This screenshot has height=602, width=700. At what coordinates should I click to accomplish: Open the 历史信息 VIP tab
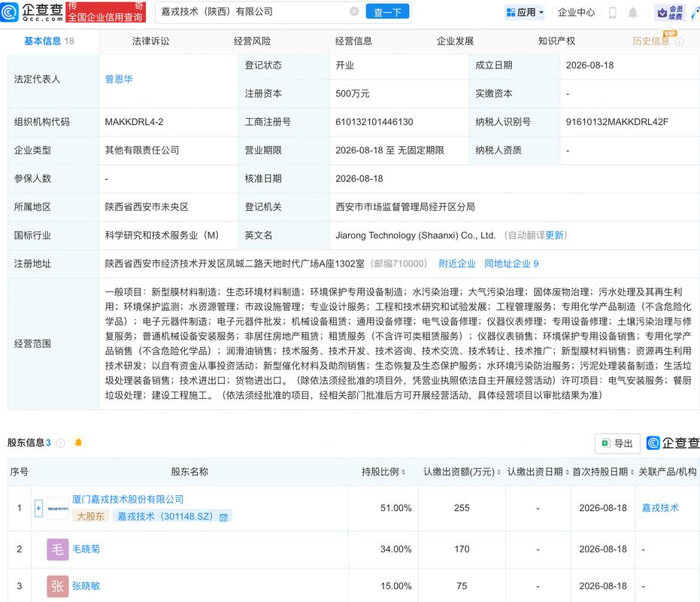(651, 41)
